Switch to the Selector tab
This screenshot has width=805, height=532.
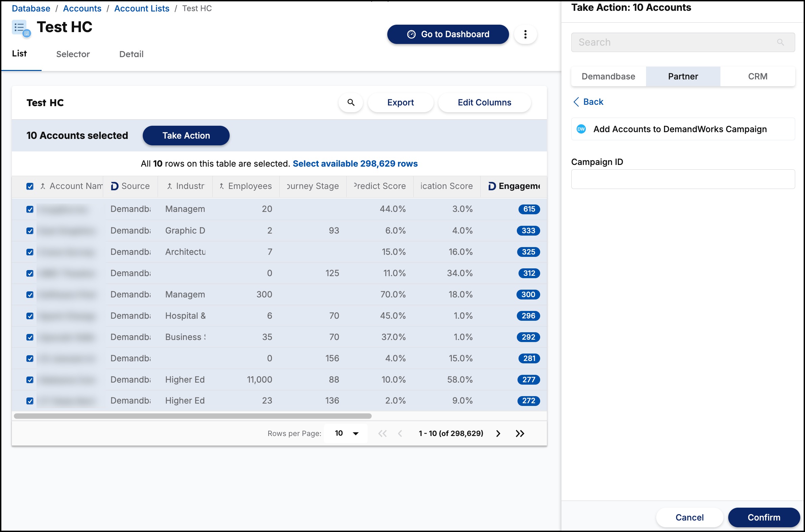pos(73,54)
